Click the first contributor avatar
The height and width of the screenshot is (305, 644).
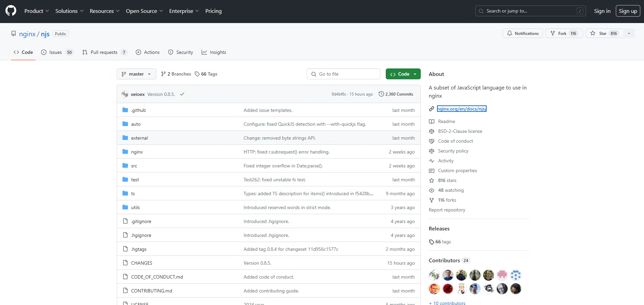434,275
